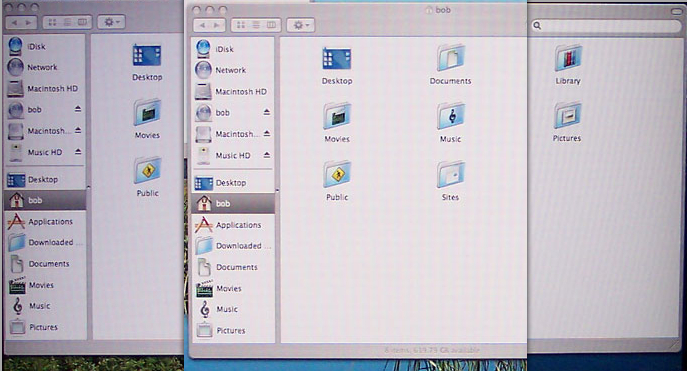Go forward in front window toolbar
The width and height of the screenshot is (687, 371).
pyautogui.click(x=217, y=25)
